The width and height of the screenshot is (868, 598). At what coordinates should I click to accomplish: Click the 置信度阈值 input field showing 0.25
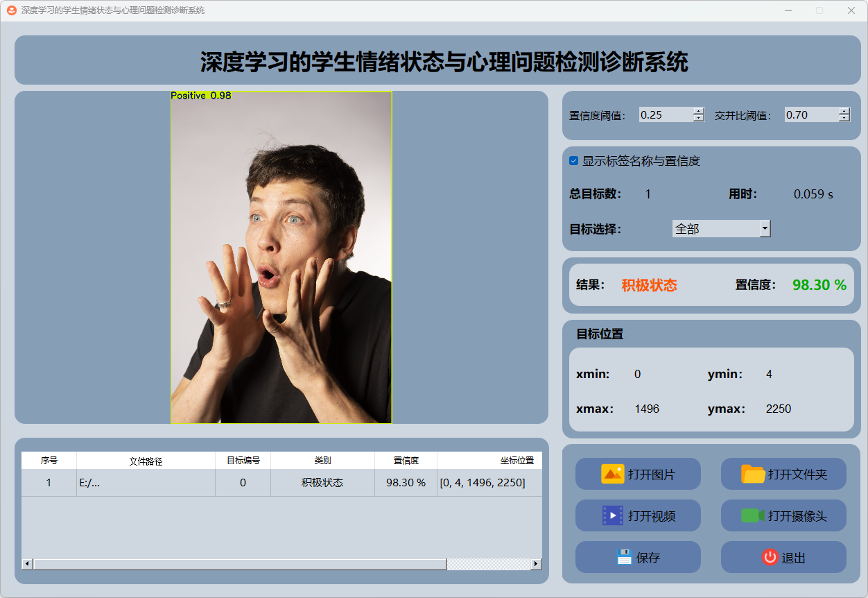[665, 115]
